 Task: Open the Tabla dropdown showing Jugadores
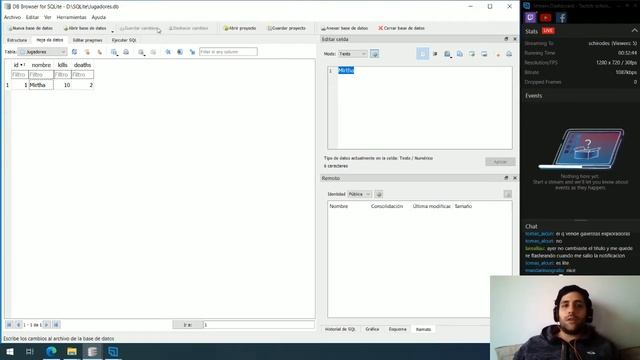pyautogui.click(x=42, y=52)
